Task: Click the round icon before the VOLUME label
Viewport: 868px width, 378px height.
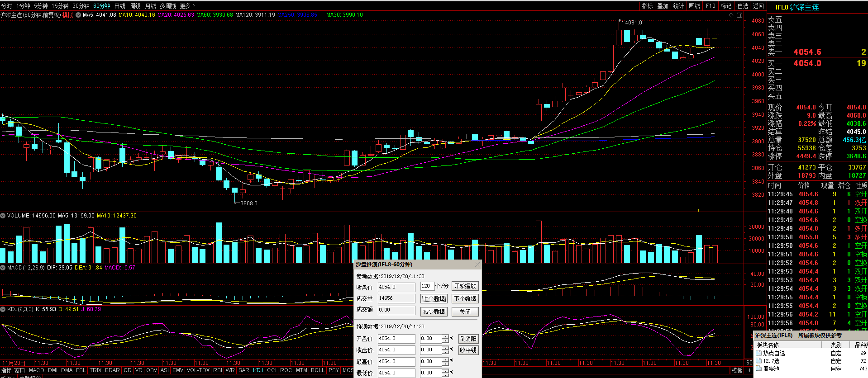Action: [3, 216]
